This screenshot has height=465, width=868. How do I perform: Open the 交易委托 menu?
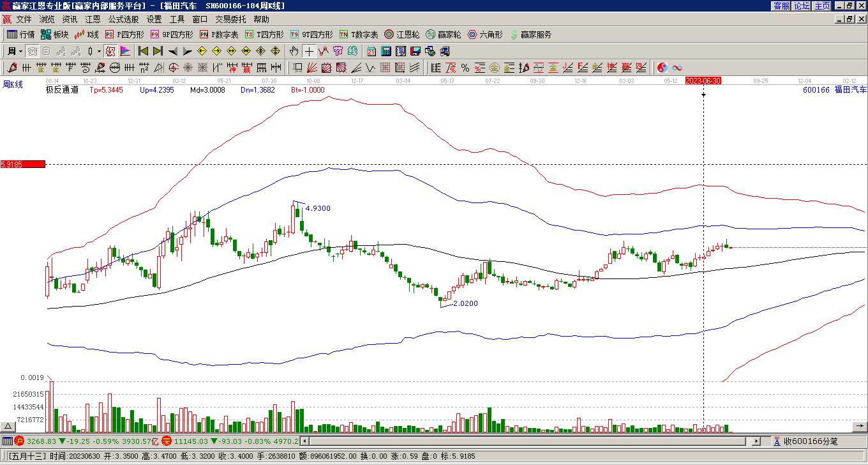click(x=230, y=19)
